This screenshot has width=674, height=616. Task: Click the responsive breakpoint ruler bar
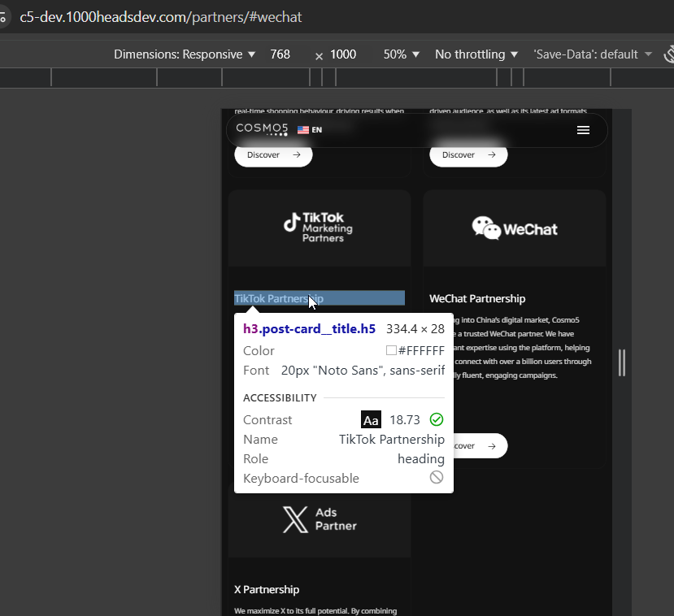pos(337,78)
